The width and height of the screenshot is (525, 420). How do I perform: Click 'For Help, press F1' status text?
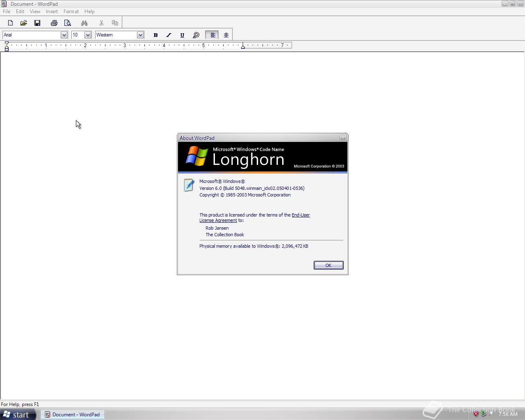(20, 404)
